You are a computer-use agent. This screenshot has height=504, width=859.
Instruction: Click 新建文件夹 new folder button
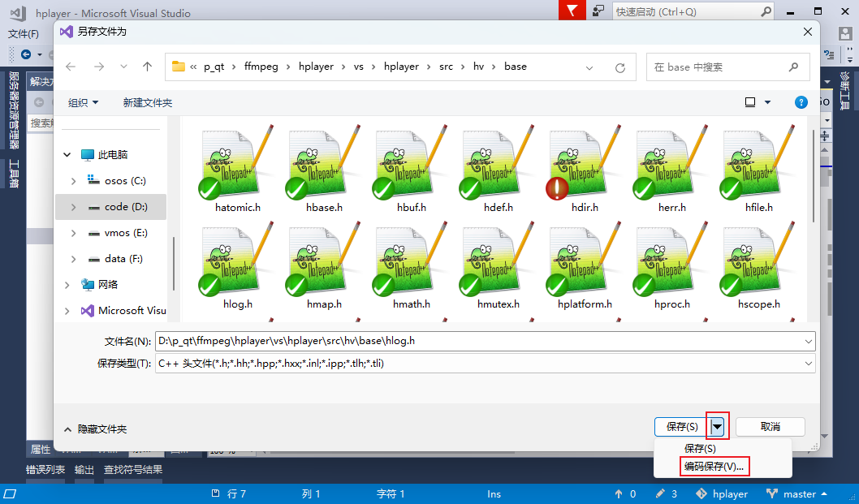[x=148, y=102]
